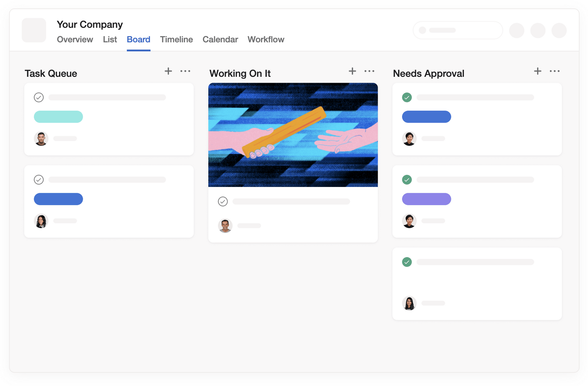Toggle the checkmark on the second Task Queue card
The height and width of the screenshot is (386, 588).
(39, 180)
